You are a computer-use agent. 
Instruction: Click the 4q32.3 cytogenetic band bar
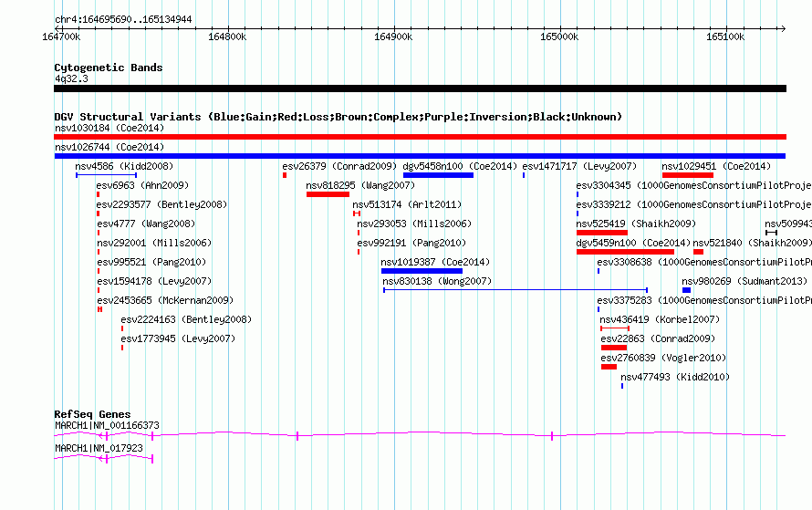pyautogui.click(x=420, y=88)
